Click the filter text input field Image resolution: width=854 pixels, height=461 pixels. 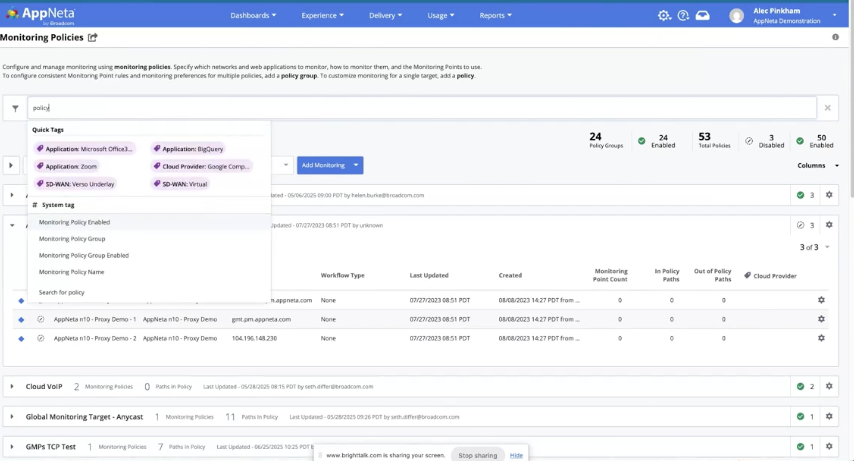tap(422, 108)
